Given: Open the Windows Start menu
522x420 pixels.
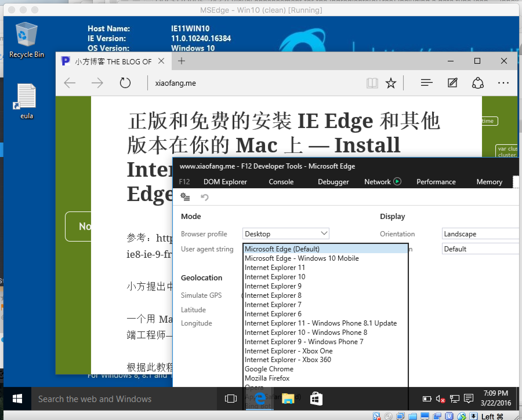Looking at the screenshot, I should (x=17, y=399).
